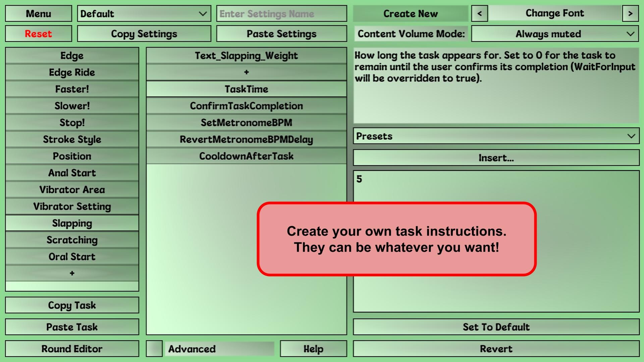
Task: Open the Menu
Action: coord(39,13)
